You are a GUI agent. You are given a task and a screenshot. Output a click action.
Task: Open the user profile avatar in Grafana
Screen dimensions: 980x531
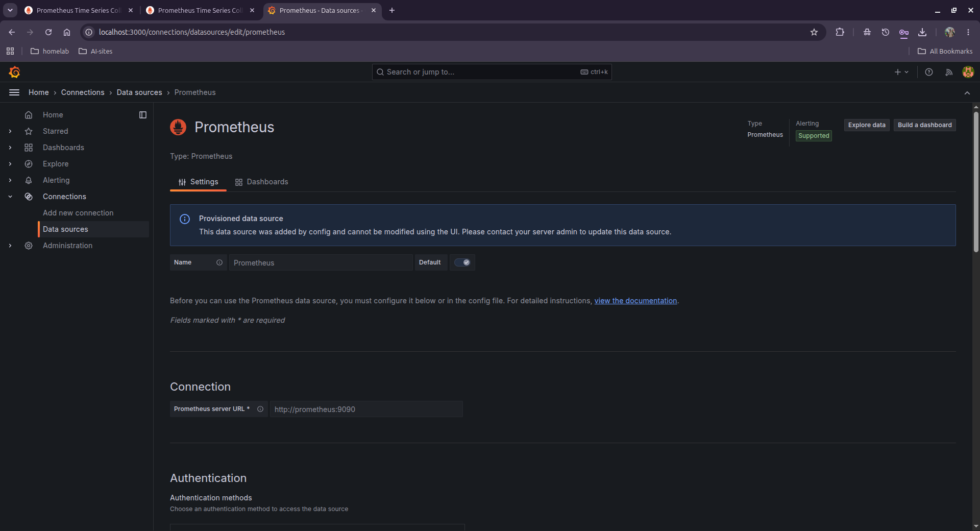pyautogui.click(x=968, y=72)
